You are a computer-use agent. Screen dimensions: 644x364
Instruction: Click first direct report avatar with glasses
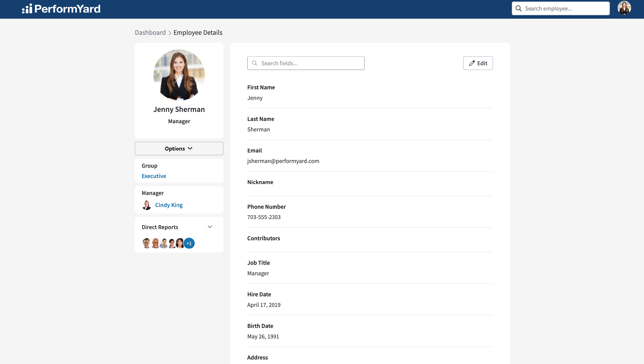point(146,243)
